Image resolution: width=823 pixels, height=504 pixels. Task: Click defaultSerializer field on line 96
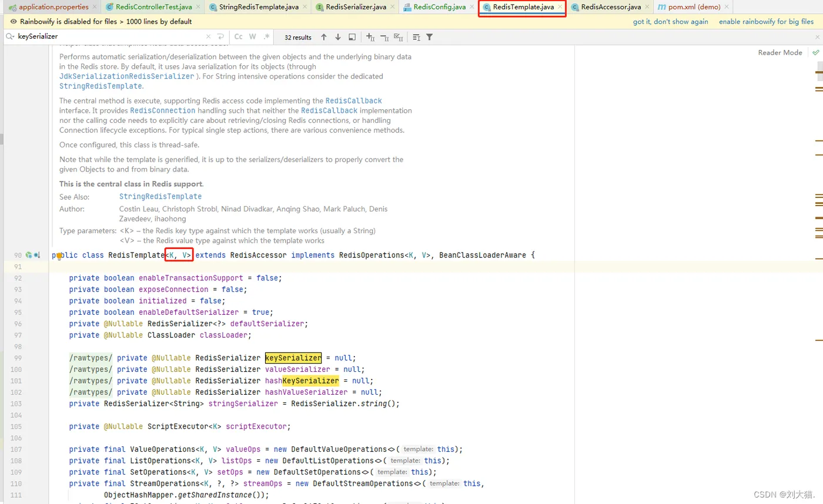point(267,324)
